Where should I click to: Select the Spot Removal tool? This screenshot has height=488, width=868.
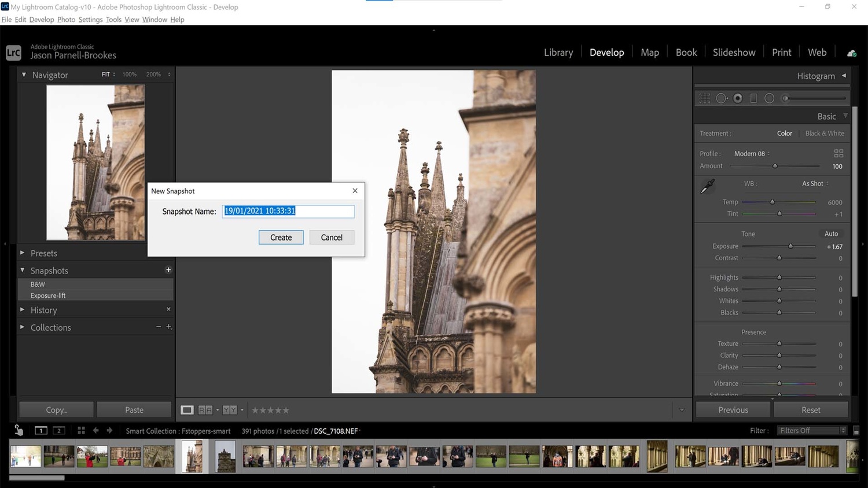722,98
